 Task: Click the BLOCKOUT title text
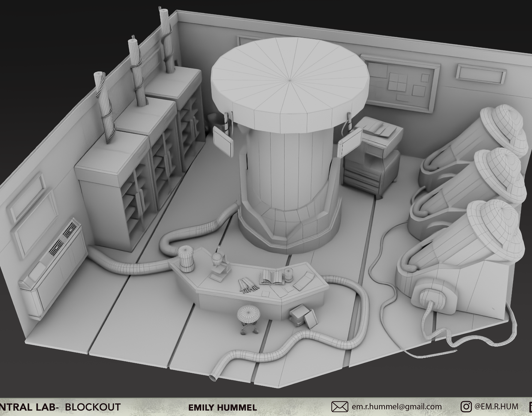coord(93,407)
